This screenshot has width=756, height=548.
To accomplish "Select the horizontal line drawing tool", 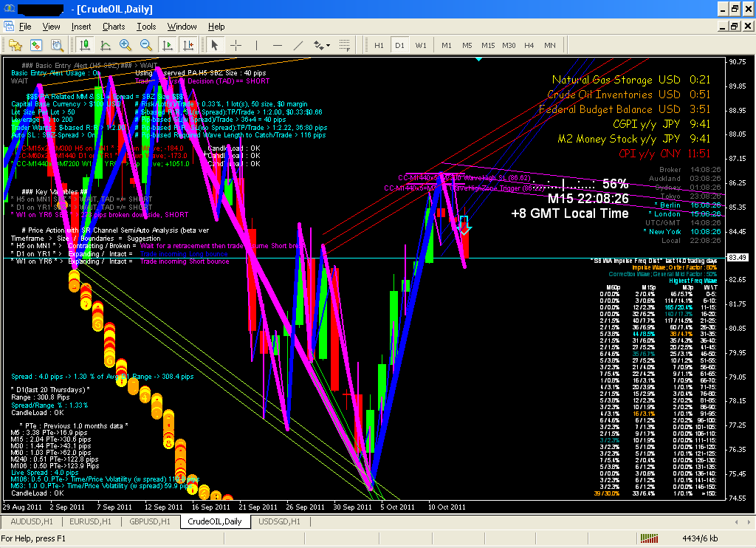I will 277,45.
